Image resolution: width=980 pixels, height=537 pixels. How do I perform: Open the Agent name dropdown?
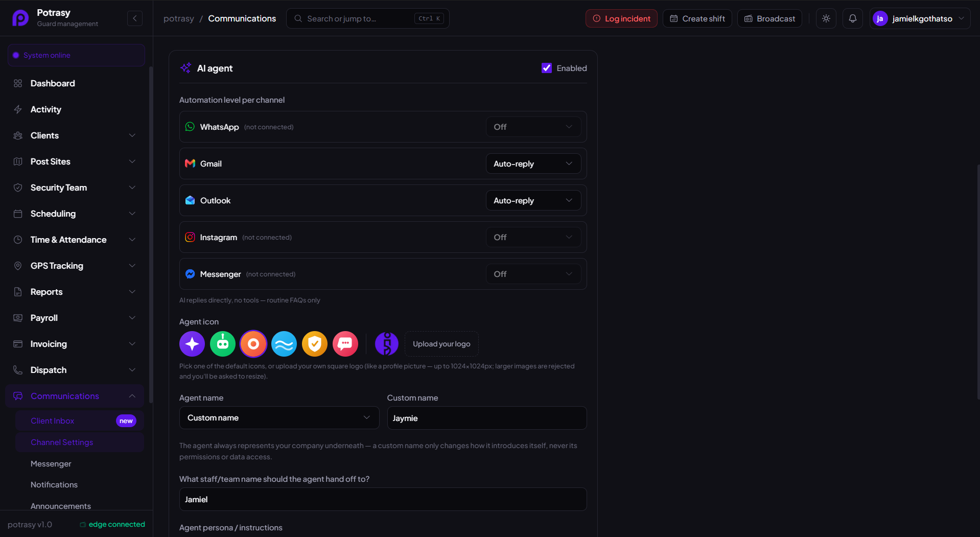(x=279, y=418)
